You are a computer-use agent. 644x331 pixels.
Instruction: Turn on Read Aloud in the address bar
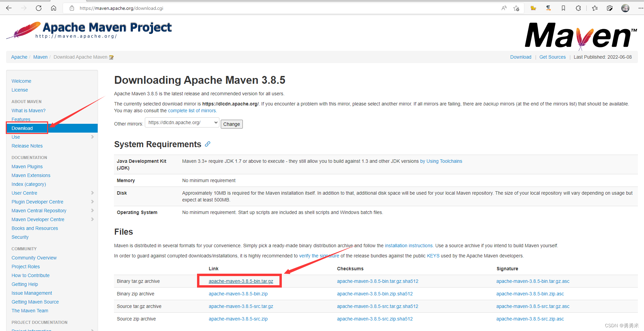(x=504, y=8)
